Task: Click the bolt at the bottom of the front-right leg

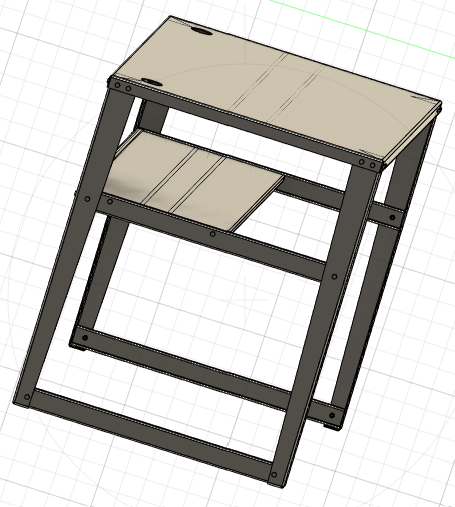Action: (x=274, y=475)
